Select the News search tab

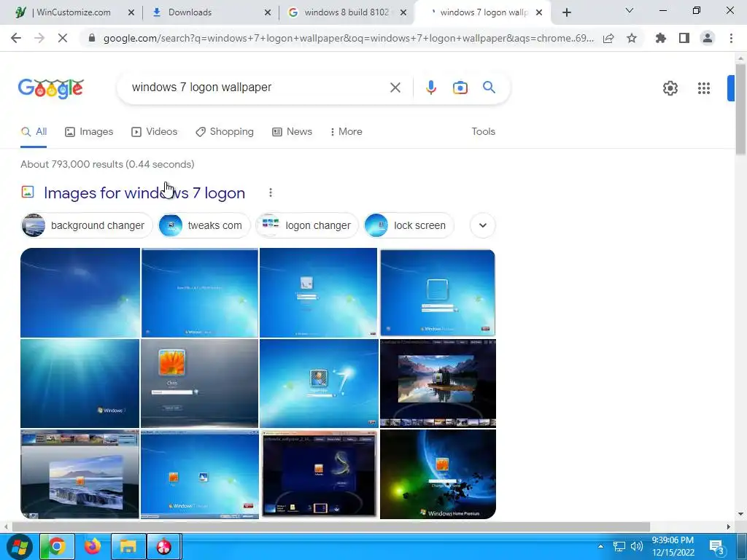292,131
